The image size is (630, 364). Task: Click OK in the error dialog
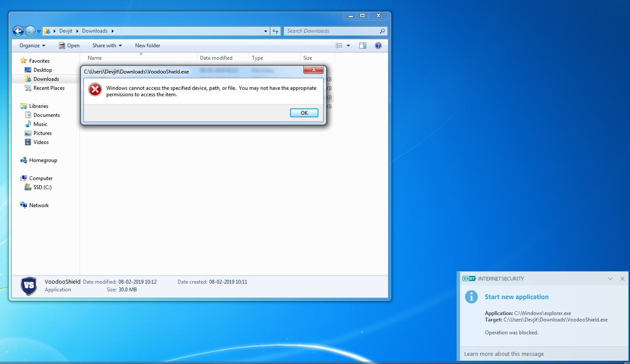point(304,113)
